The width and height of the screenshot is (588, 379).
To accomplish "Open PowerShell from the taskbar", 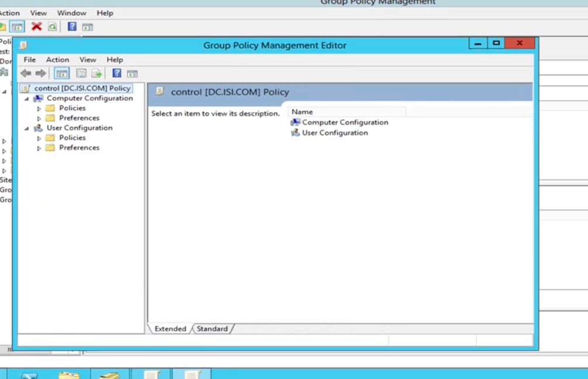I will click(x=29, y=375).
